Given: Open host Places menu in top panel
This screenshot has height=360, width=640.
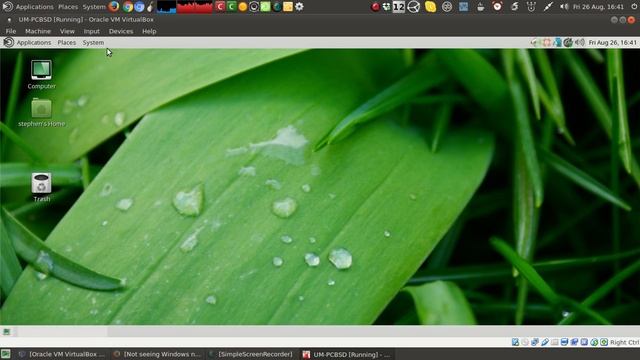Looking at the screenshot, I should coord(68,7).
